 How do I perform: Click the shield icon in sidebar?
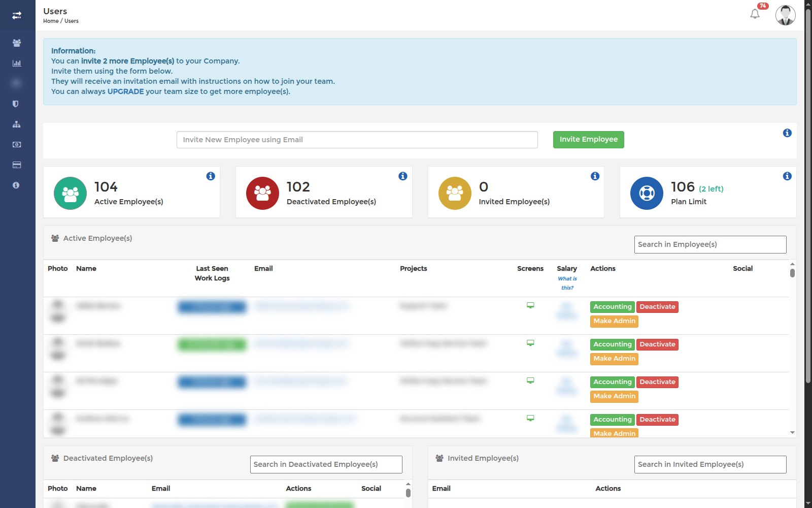16,104
